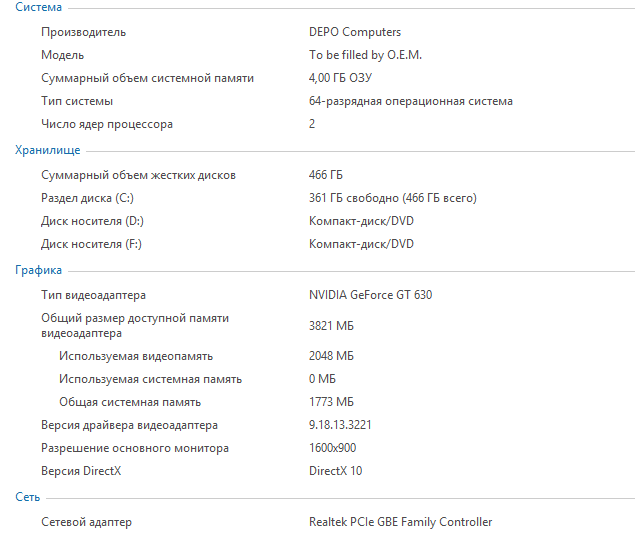638x543 pixels.
Task: Click the 'Сеть' section header
Action: [x=27, y=497]
